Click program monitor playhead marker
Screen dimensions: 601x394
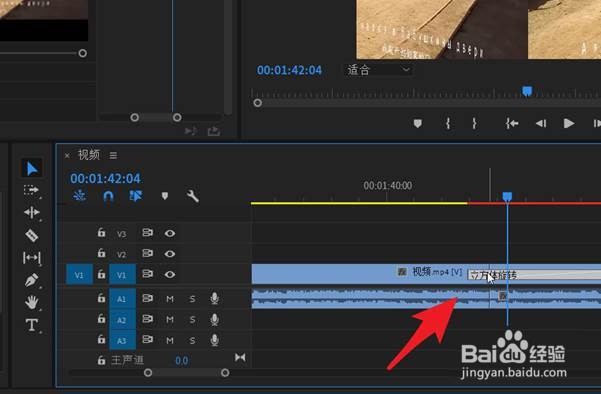[x=527, y=91]
